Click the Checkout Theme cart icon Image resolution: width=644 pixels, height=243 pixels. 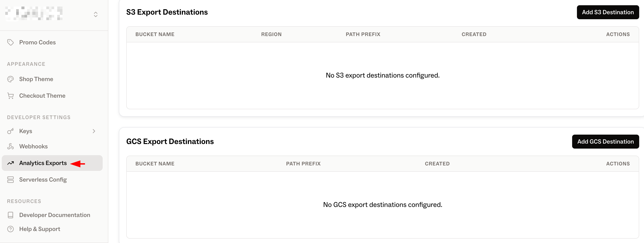click(10, 96)
